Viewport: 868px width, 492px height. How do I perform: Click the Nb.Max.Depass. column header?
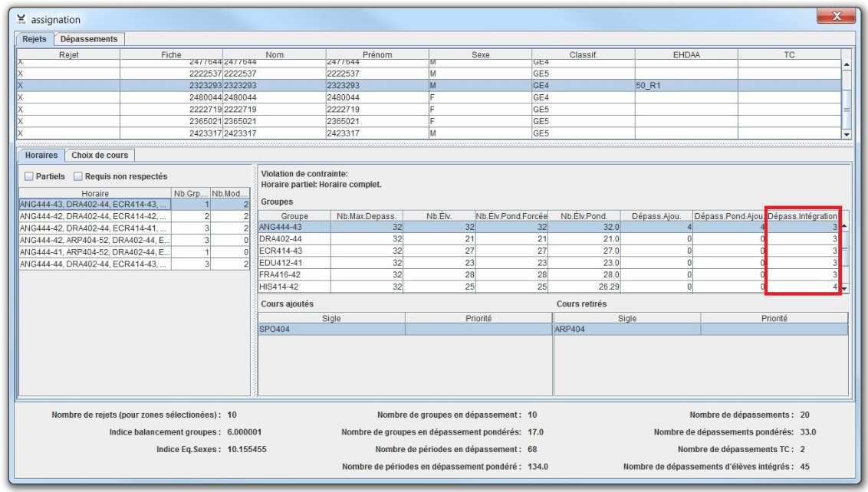pyautogui.click(x=367, y=216)
